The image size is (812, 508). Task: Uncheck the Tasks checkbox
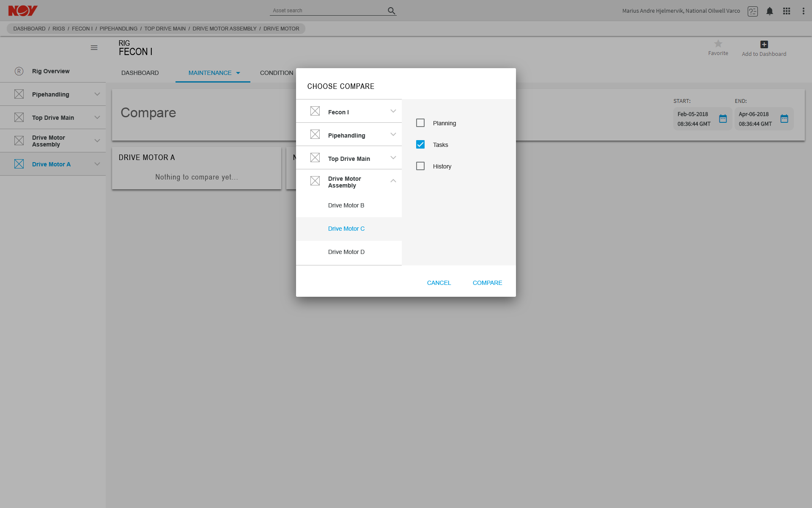420,144
